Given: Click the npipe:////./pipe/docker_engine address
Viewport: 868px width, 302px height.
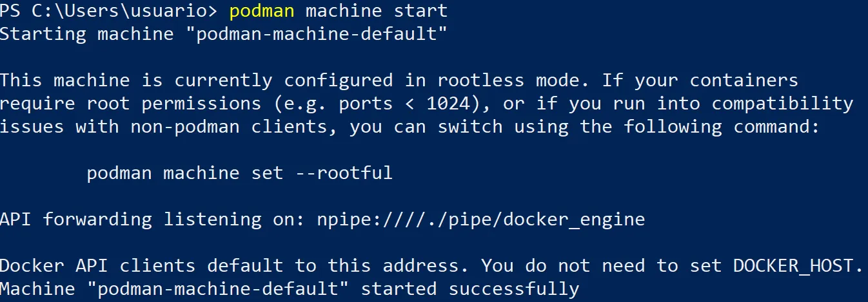Looking at the screenshot, I should pyautogui.click(x=480, y=220).
